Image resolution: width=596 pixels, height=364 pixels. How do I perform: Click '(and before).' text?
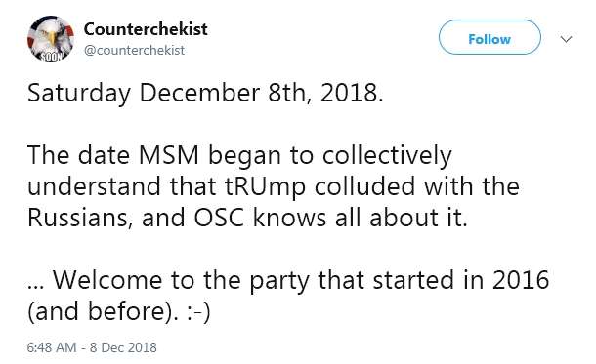tap(103, 312)
